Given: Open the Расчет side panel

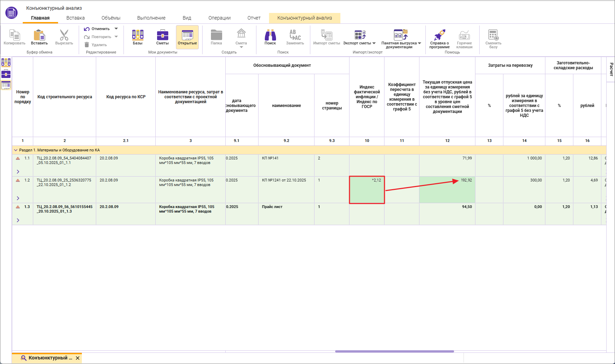Looking at the screenshot, I should coord(611,69).
